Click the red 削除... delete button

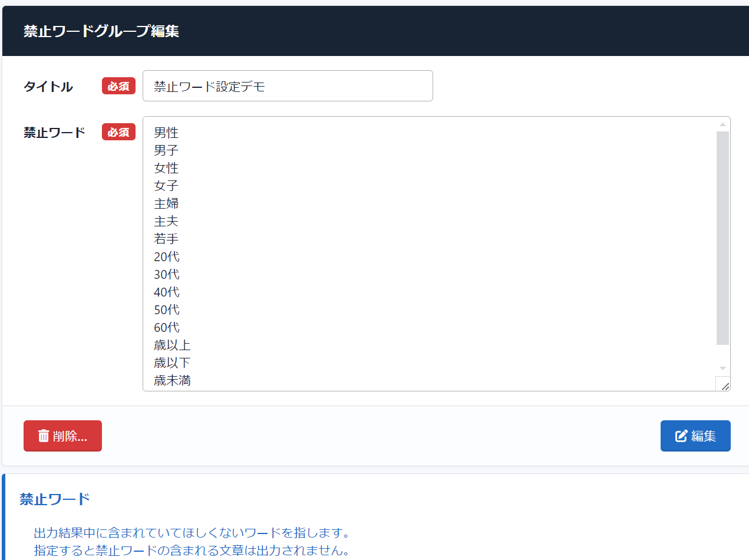pyautogui.click(x=62, y=436)
